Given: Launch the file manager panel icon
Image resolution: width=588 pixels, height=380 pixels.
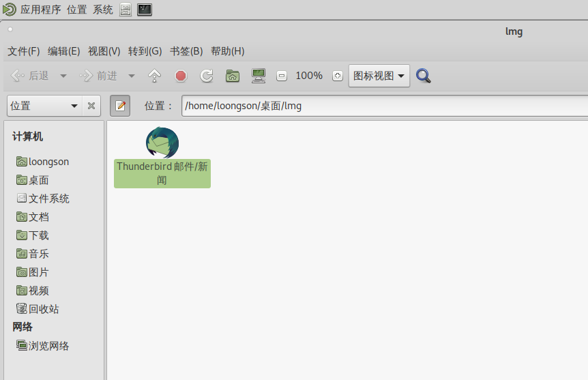Looking at the screenshot, I should (x=126, y=10).
